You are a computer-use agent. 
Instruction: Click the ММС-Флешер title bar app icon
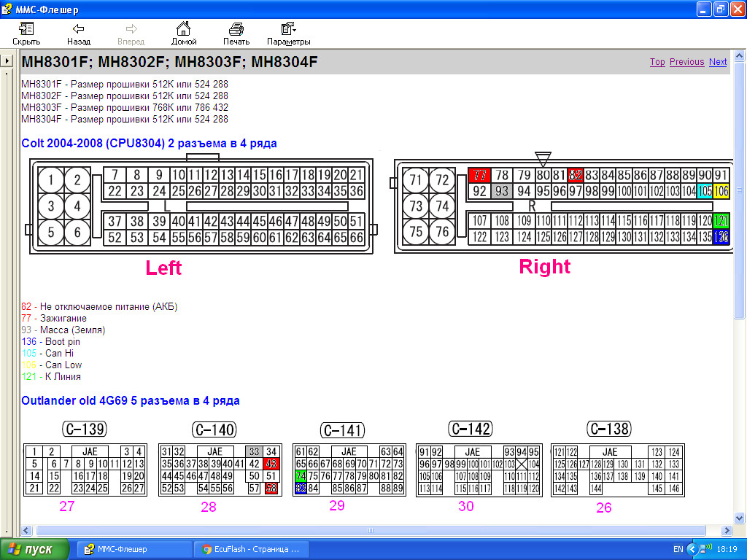(x=7, y=9)
